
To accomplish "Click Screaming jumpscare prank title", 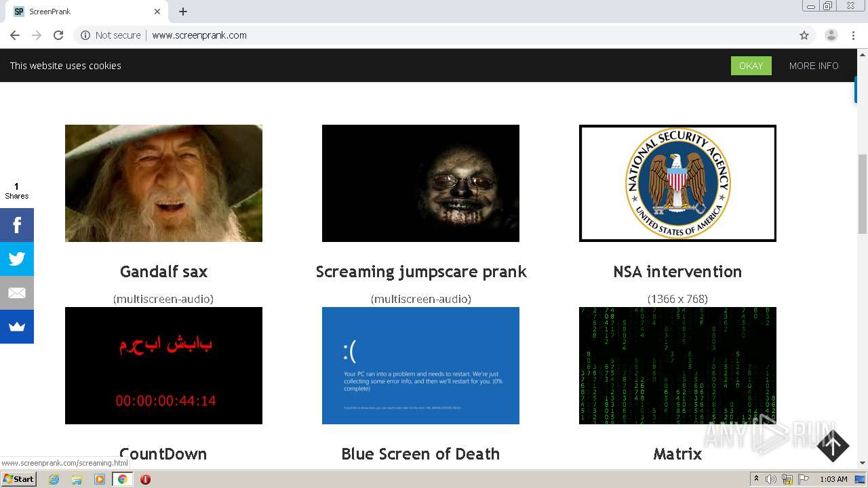I will [420, 272].
